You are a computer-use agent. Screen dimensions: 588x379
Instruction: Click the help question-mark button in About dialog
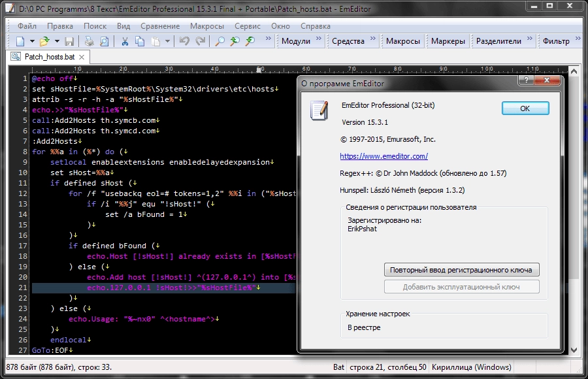click(526, 80)
